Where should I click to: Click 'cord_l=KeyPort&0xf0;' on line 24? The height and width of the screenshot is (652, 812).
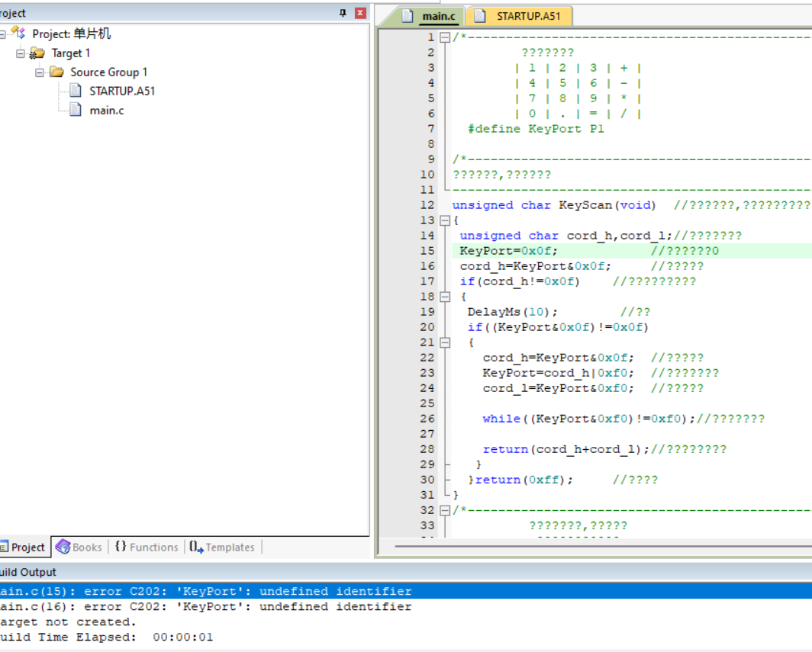(x=559, y=388)
